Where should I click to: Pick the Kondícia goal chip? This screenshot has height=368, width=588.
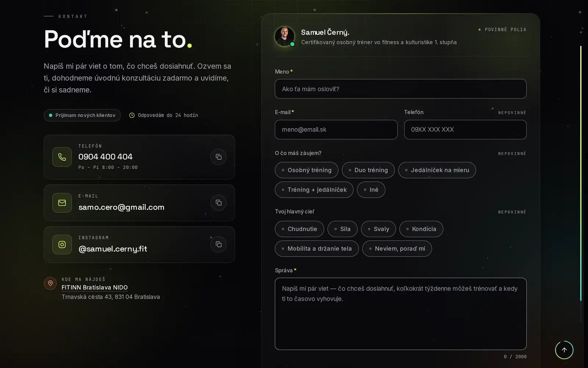point(421,229)
